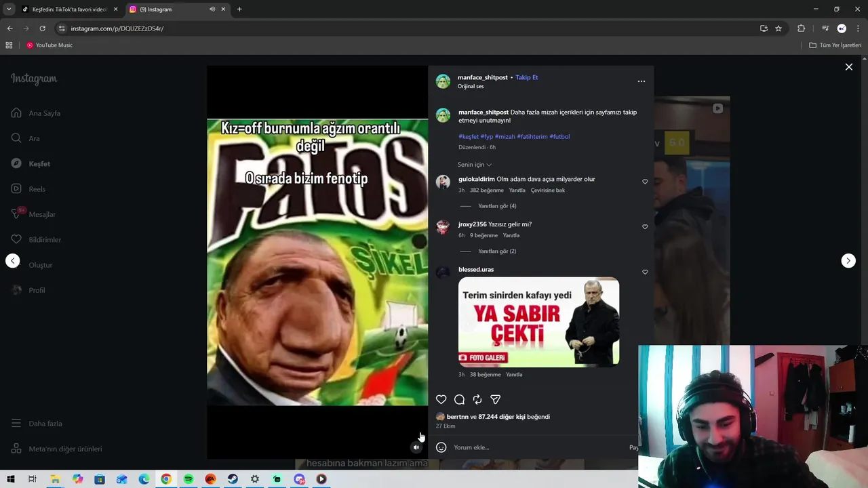This screenshot has height=488, width=868.
Task: Go to the next post arrow
Action: click(x=848, y=261)
